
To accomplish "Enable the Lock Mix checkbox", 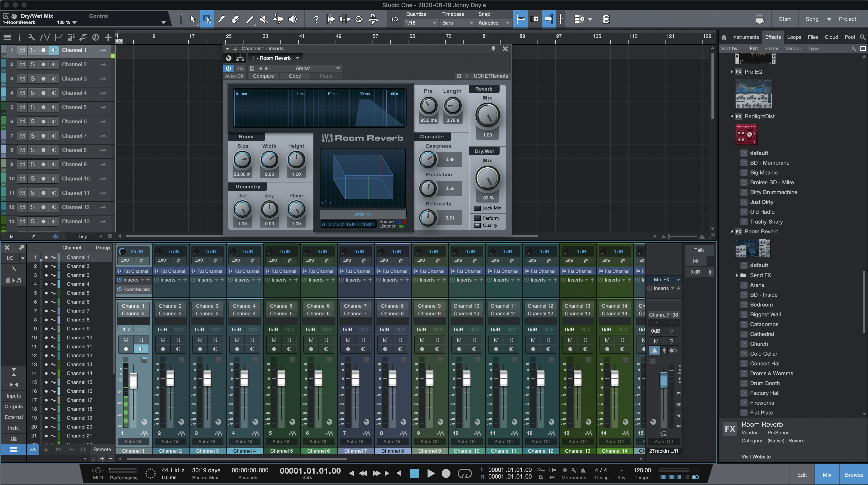I will click(477, 208).
